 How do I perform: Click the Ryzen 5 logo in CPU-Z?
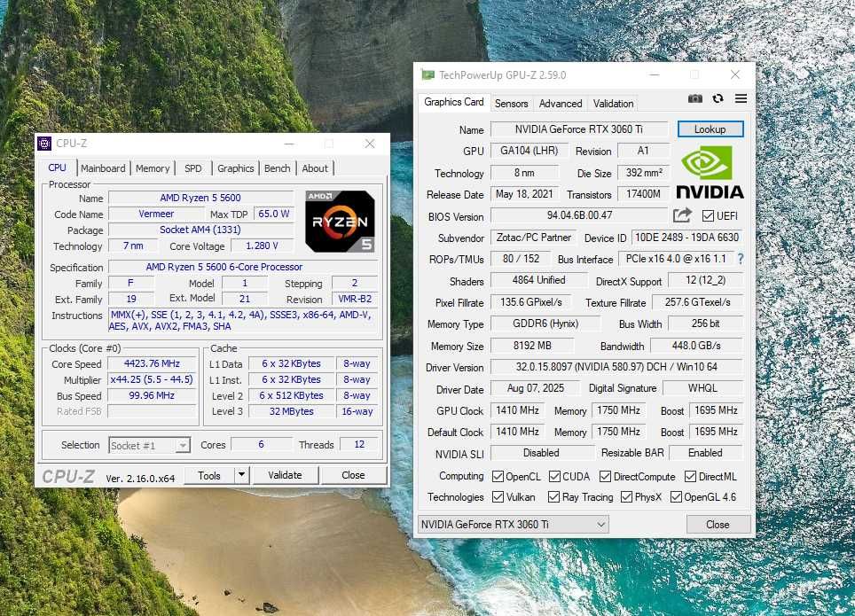[x=340, y=222]
